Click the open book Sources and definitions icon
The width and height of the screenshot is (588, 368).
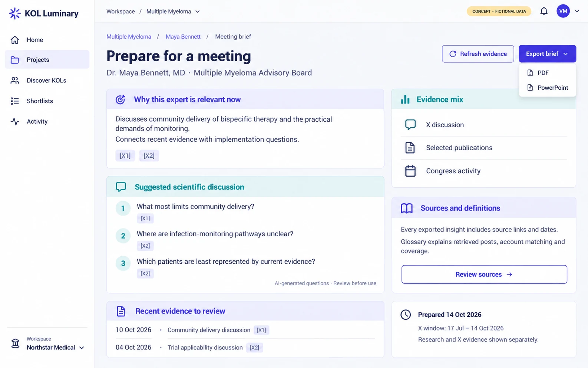tap(407, 208)
